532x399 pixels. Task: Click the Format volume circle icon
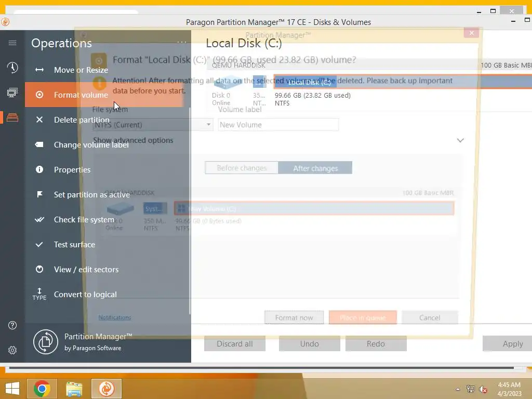coord(39,95)
